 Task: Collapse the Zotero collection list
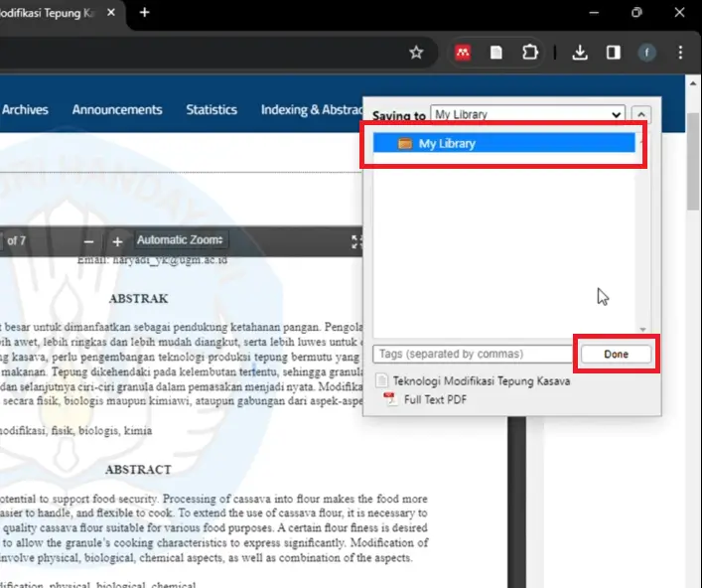[x=641, y=114]
